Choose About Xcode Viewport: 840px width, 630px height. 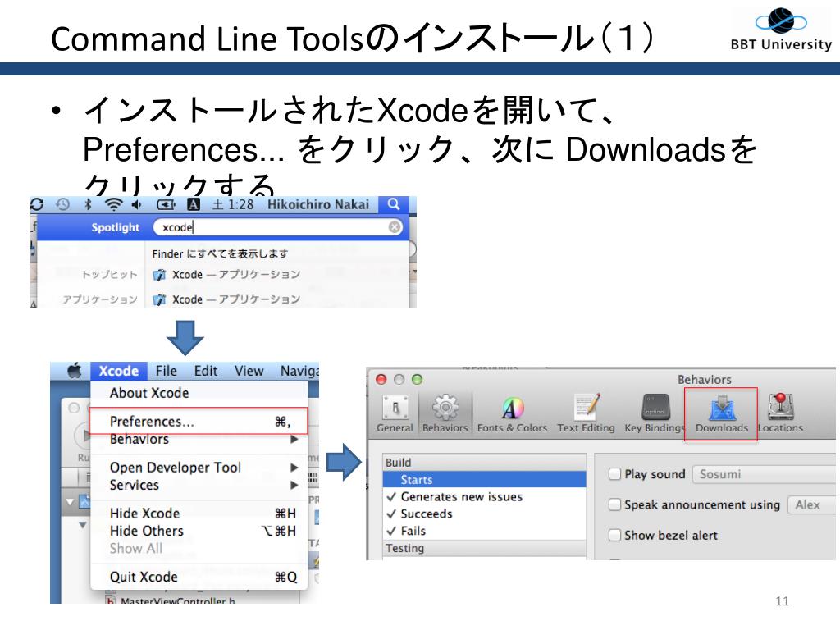click(199, 393)
